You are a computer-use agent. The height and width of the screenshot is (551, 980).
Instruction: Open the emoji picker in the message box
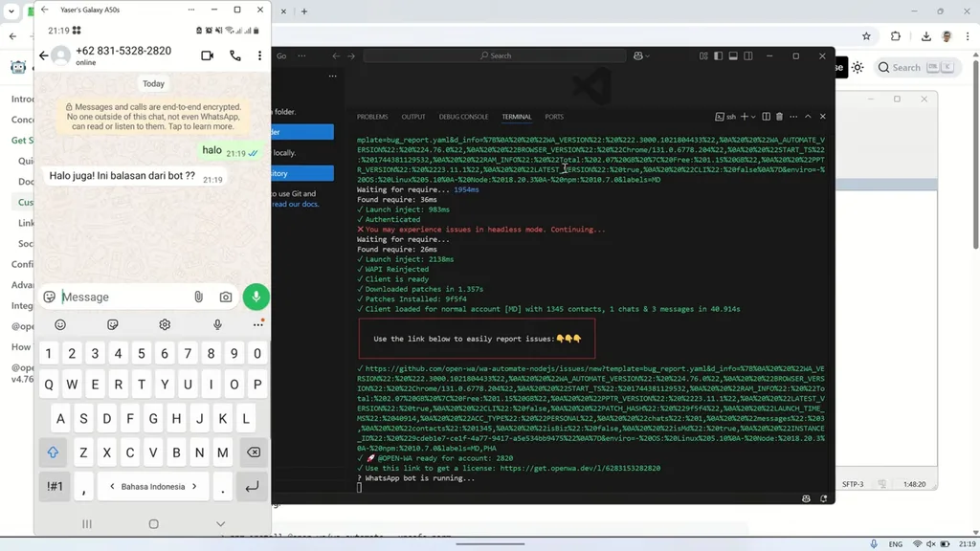50,297
